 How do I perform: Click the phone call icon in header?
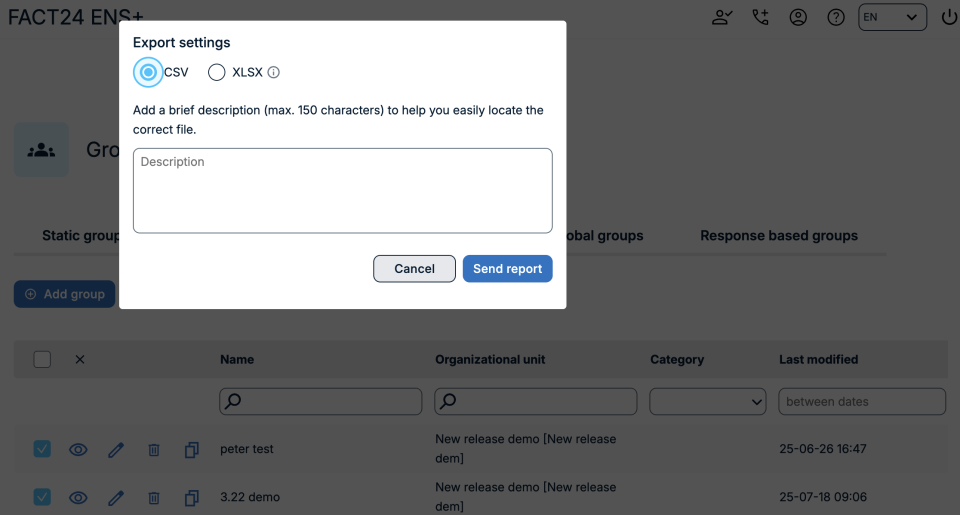pyautogui.click(x=760, y=17)
